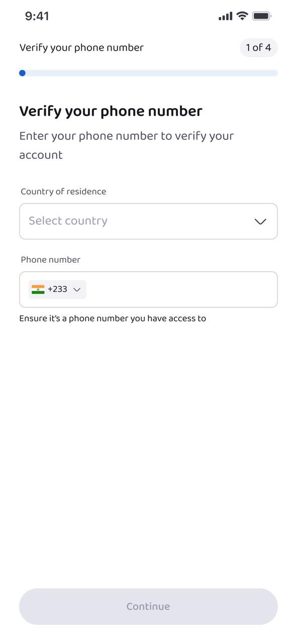Click the 1 of 4 step badge
Image resolution: width=297 pixels, height=644 pixels.
pyautogui.click(x=258, y=47)
